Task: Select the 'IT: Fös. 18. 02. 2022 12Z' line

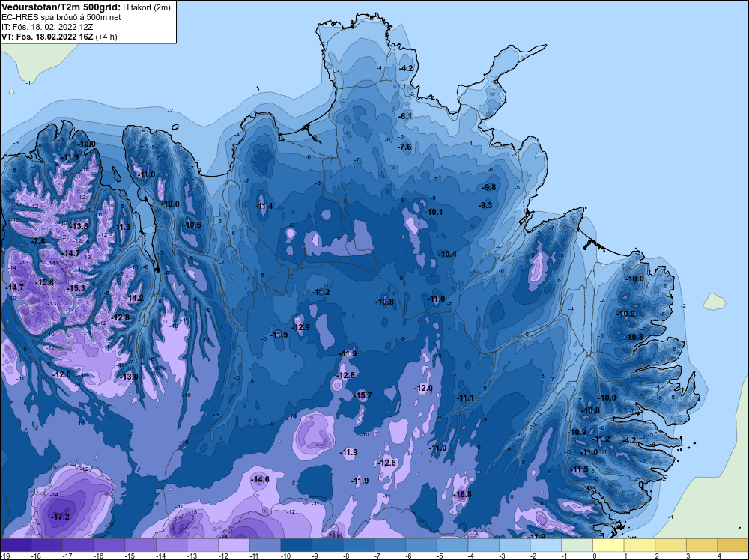Action: [x=47, y=27]
